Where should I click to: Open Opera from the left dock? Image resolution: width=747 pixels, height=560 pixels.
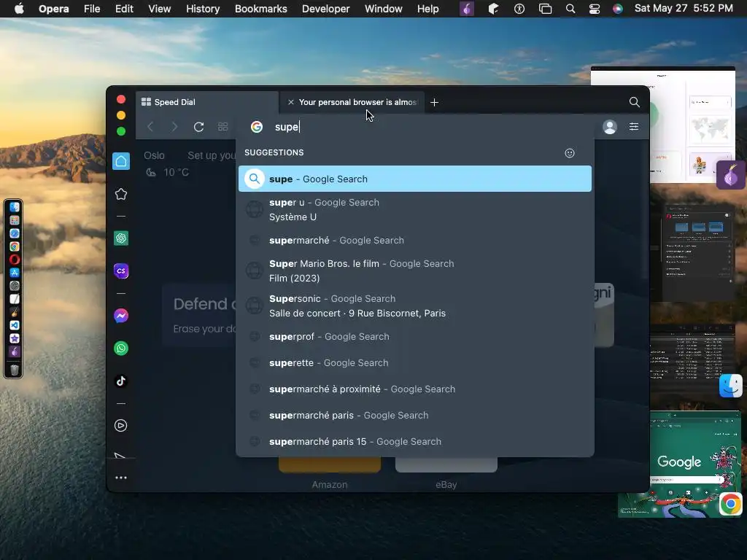15,260
